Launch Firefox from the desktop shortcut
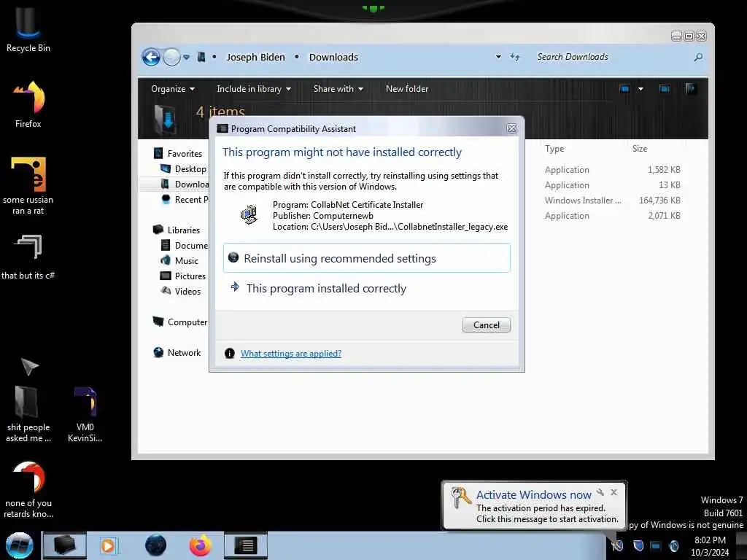Image resolution: width=747 pixels, height=560 pixels. point(28,104)
